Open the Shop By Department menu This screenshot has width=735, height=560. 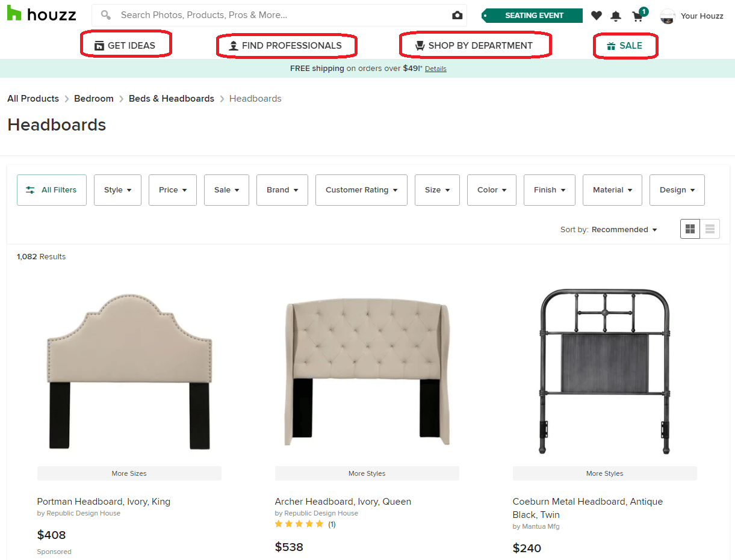pos(474,46)
